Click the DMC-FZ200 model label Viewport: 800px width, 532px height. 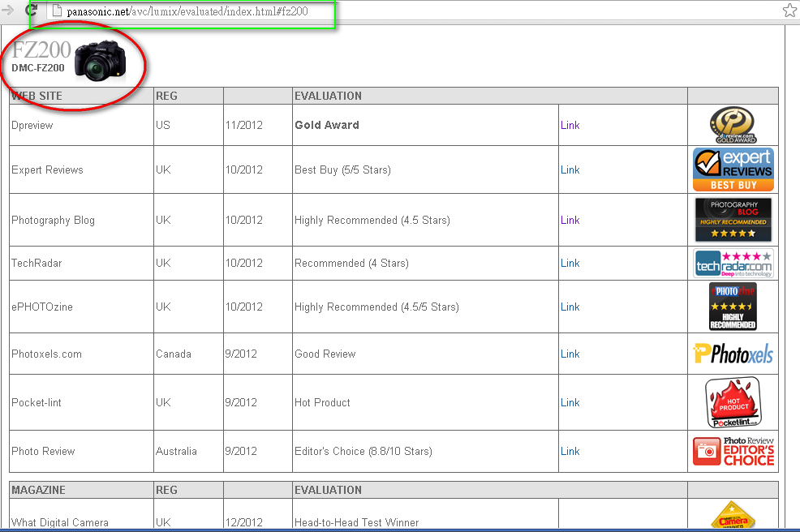(x=38, y=68)
